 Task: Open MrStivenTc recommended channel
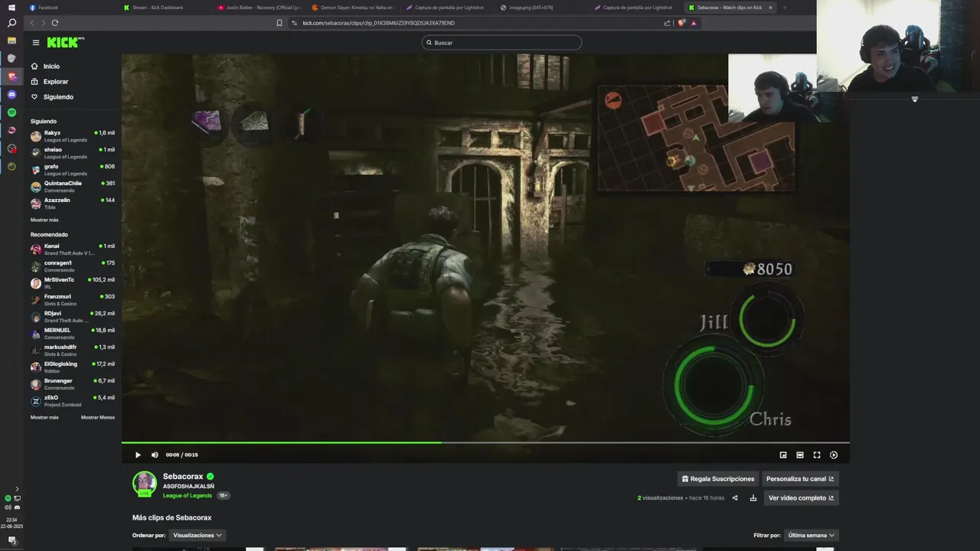tap(73, 283)
